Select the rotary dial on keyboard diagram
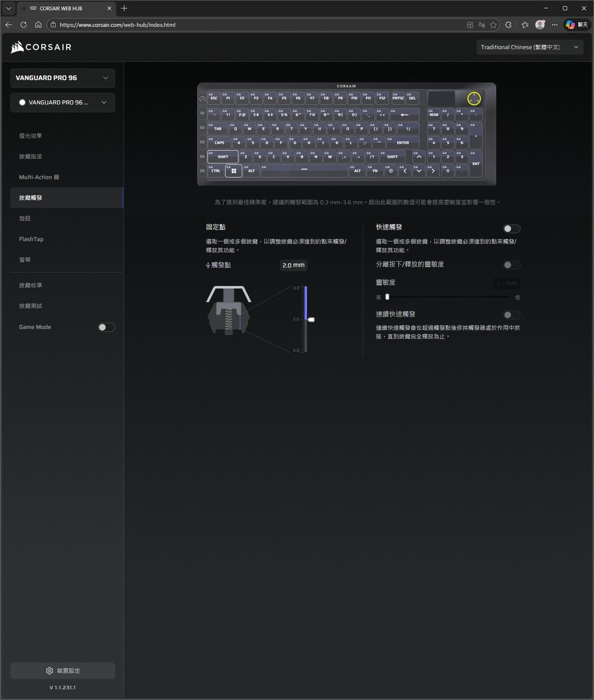Image resolution: width=594 pixels, height=700 pixels. [x=474, y=98]
